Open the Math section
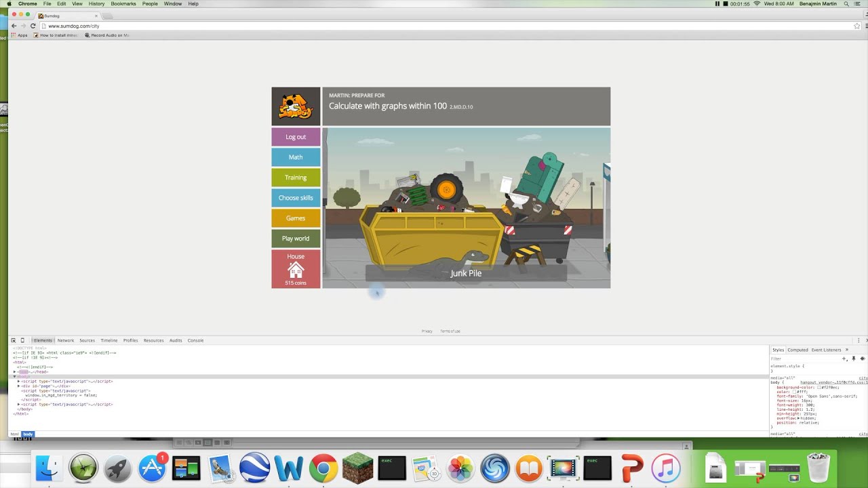Screen dimensions: 868x488 coord(296,157)
